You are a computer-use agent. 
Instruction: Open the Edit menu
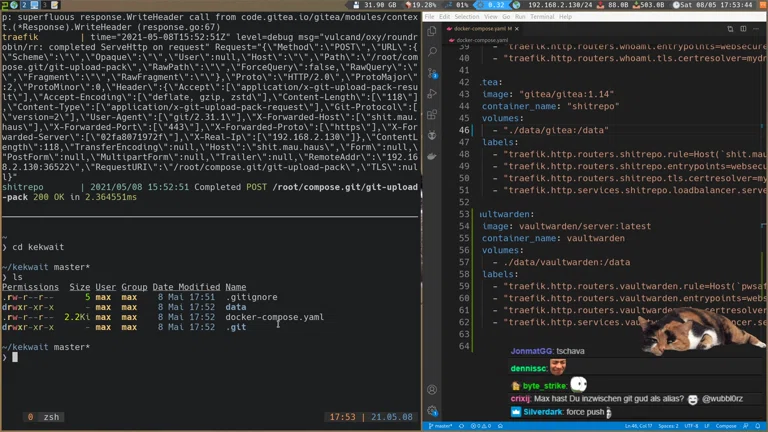[444, 17]
